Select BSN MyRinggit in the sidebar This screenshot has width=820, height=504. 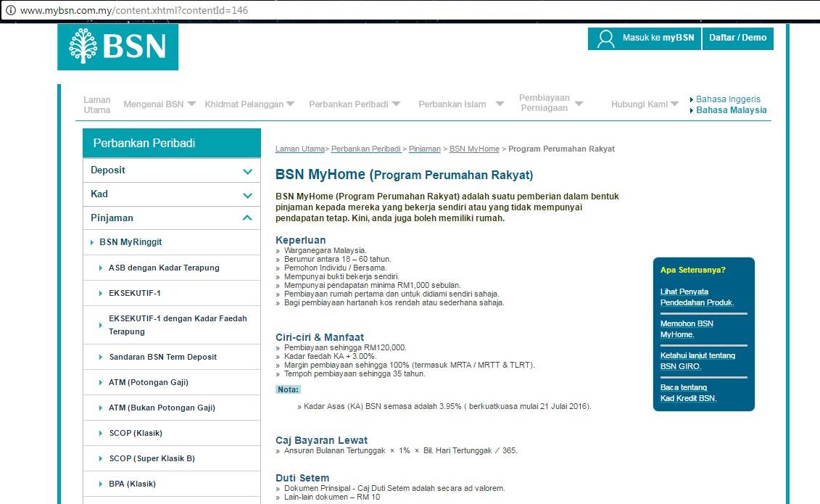pyautogui.click(x=131, y=242)
